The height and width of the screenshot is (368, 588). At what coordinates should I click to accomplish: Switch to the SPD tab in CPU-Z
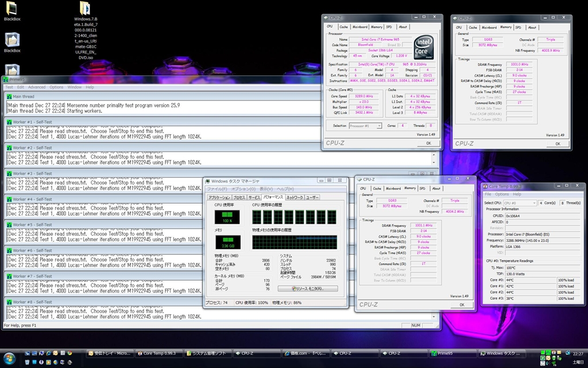(x=389, y=27)
